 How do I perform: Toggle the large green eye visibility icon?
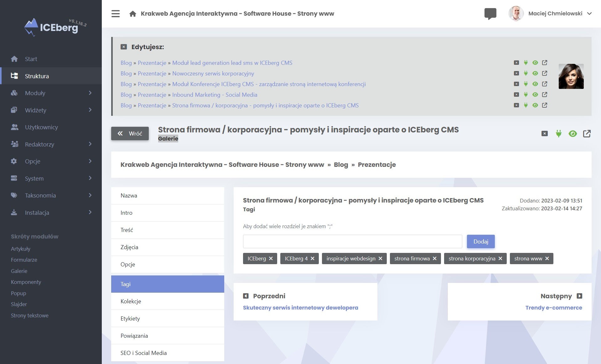(x=573, y=134)
